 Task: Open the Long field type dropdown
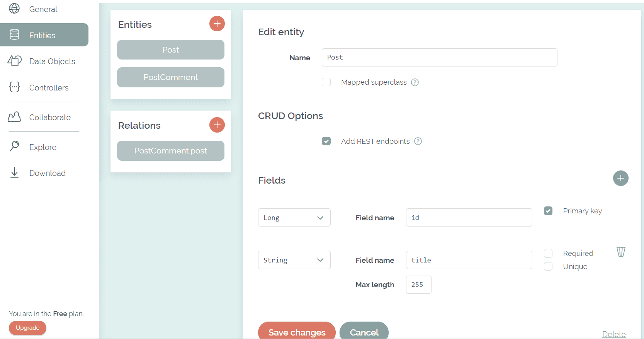point(294,218)
